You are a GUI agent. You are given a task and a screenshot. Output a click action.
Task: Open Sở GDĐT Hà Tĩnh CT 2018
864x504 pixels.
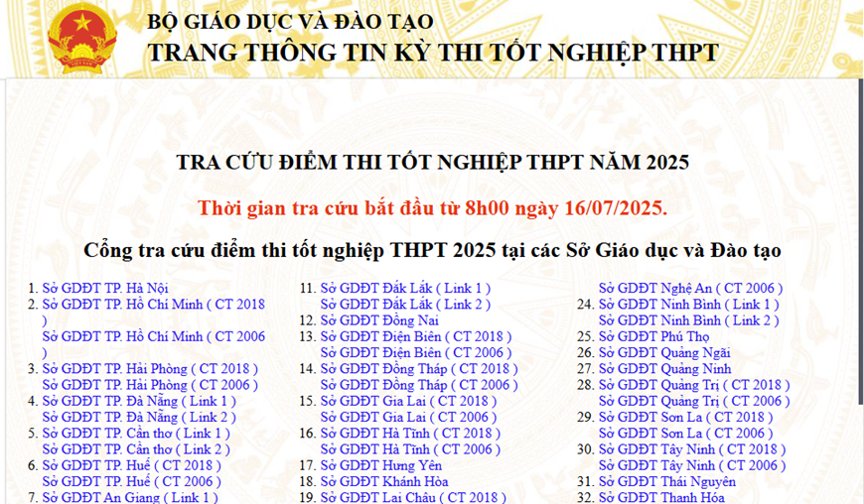coord(411,434)
